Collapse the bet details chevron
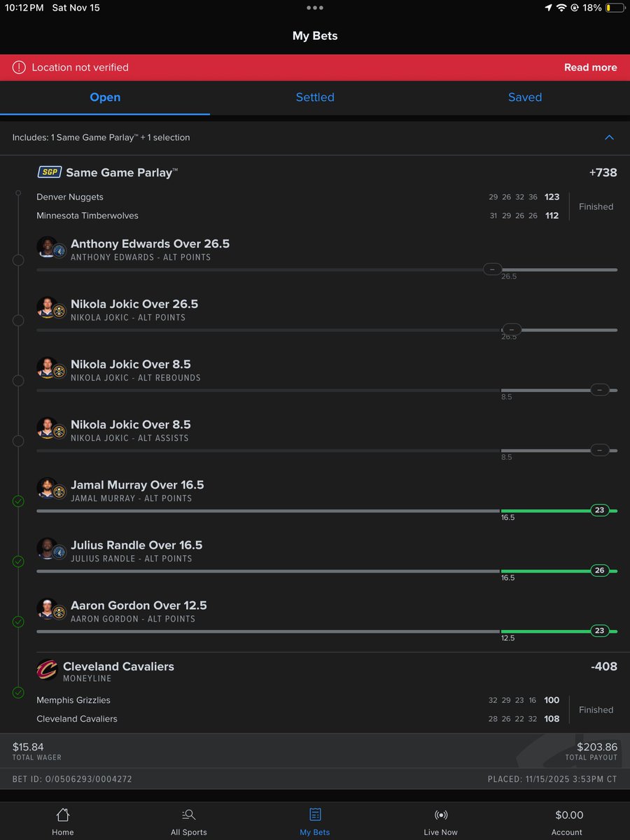Image resolution: width=630 pixels, height=840 pixels. [609, 138]
